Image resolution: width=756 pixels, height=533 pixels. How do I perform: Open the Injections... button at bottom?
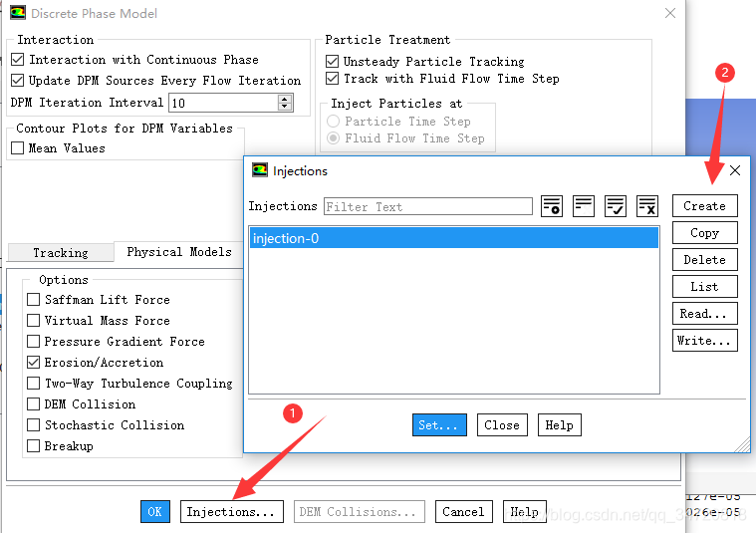(231, 512)
